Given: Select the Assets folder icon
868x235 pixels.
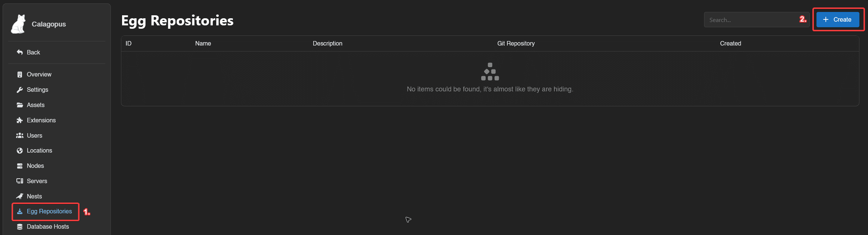Looking at the screenshot, I should 20,105.
